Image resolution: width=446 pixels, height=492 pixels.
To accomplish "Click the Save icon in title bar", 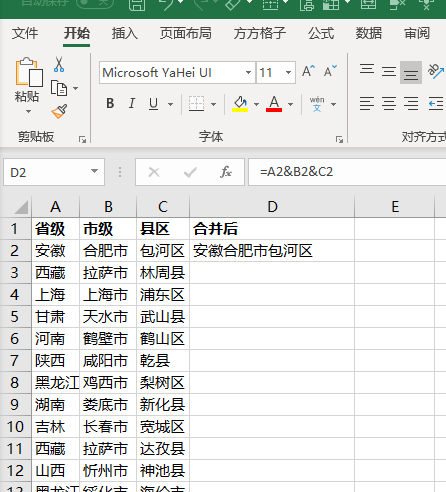I will click(137, 4).
